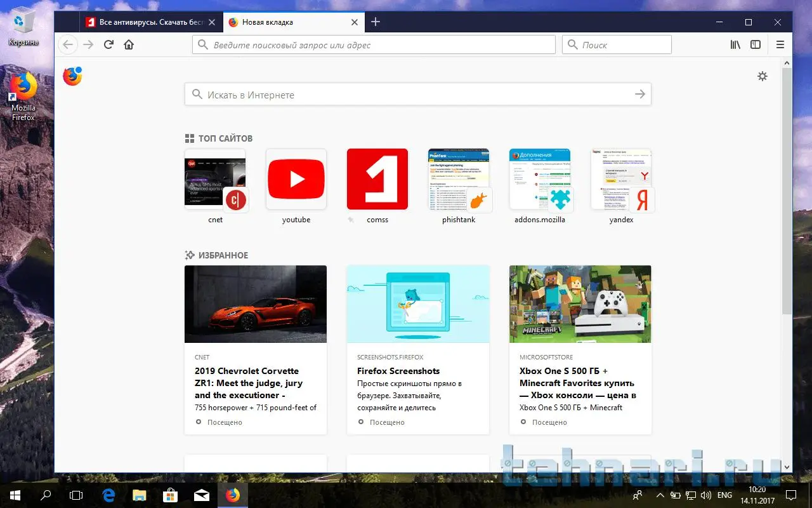Launch Microsoft Edge from the taskbar
812x508 pixels.
point(108,495)
